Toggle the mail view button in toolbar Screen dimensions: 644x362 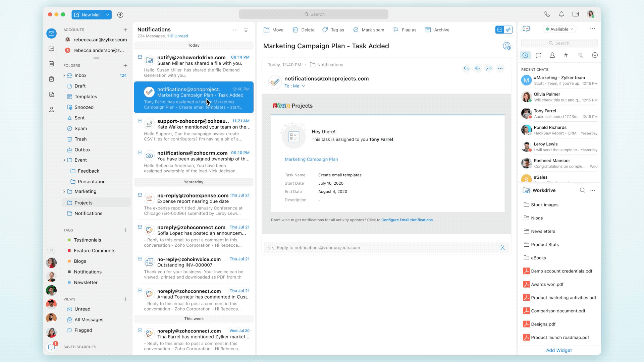click(x=500, y=30)
